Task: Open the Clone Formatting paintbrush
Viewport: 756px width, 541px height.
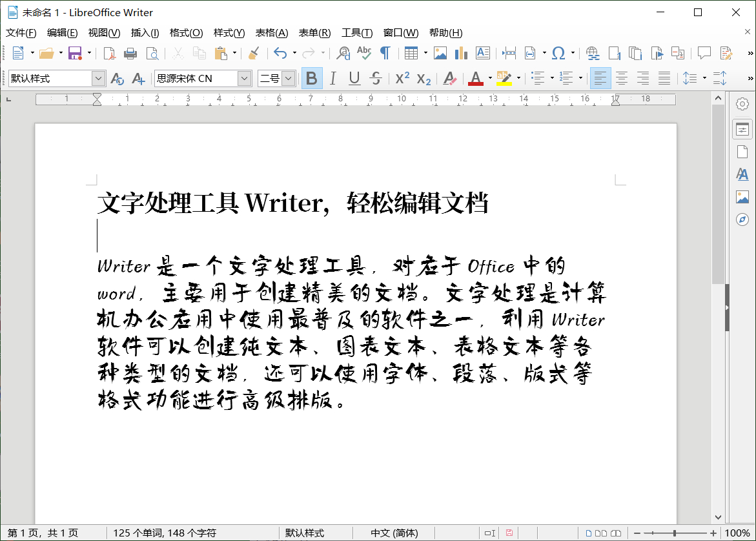Action: 252,53
